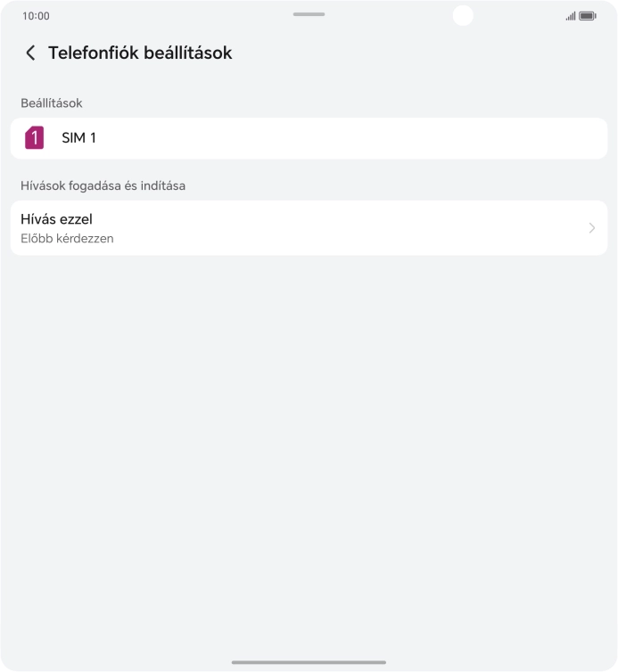
Task: Select the Előbb kérdezzen subtitle text
Action: [x=67, y=239]
